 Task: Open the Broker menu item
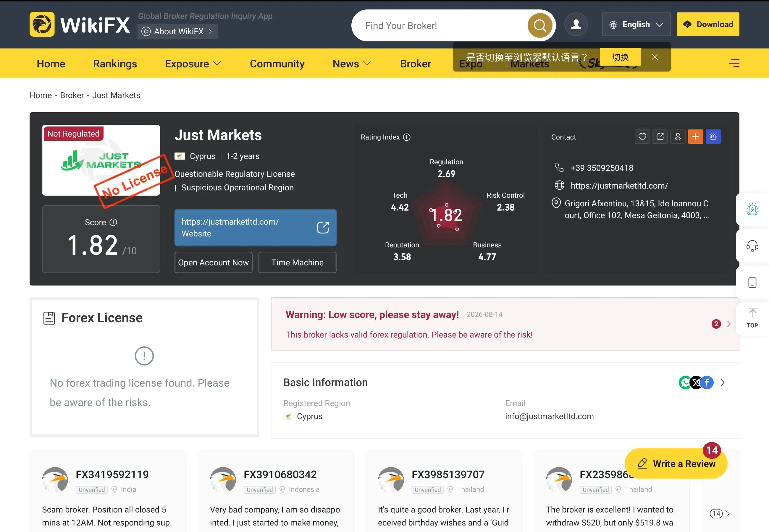[x=416, y=64]
